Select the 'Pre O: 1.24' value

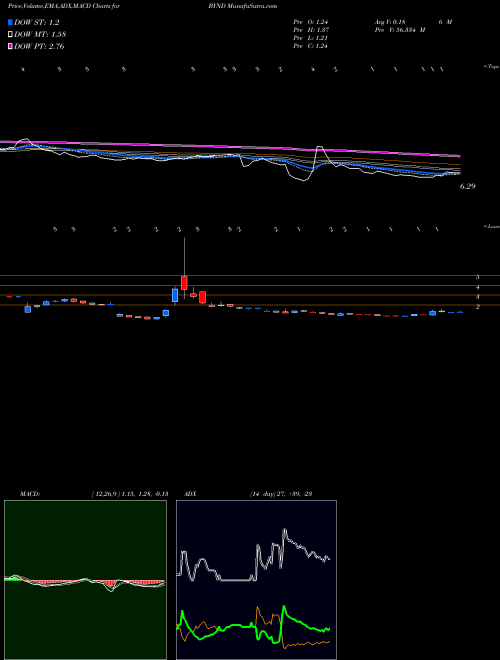point(311,22)
